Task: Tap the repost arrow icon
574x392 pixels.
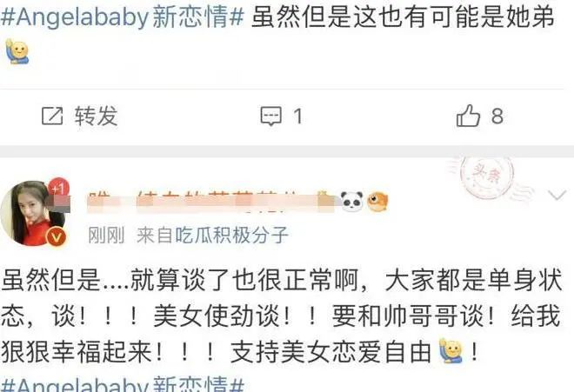Action: (52, 116)
